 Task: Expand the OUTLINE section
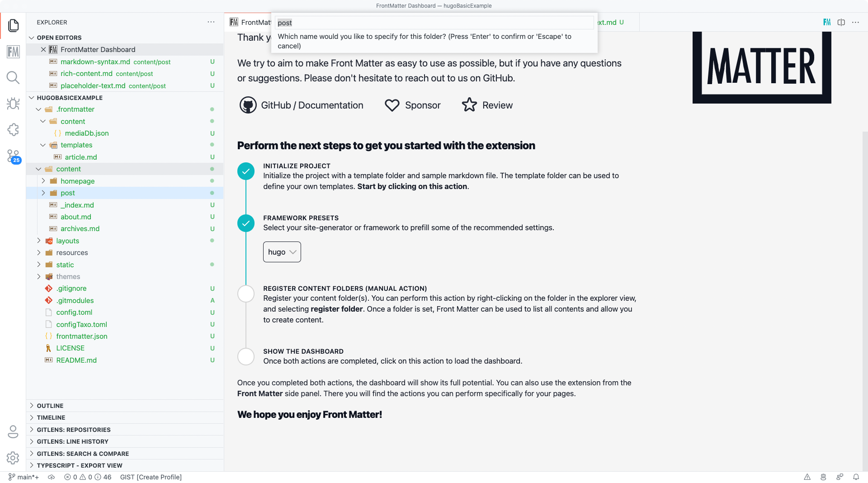point(50,406)
